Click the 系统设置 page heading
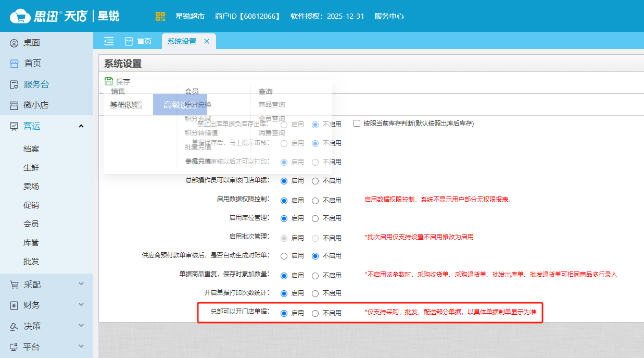 123,64
